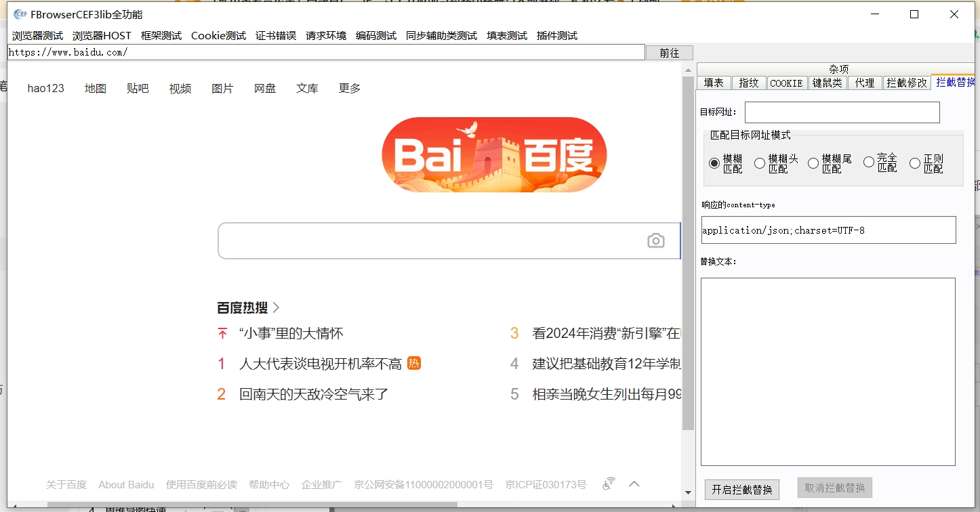Select the 模糊匹配 radio button
Viewport: 980px width, 512px height.
coord(714,163)
